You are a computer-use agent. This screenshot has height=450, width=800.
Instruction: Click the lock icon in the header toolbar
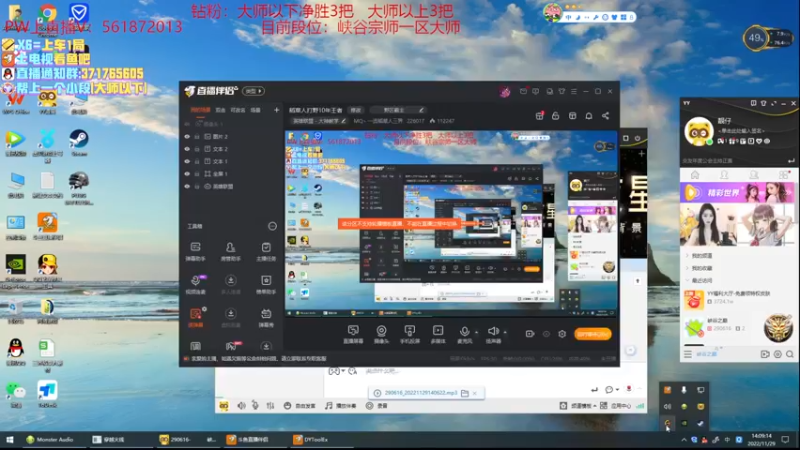coord(556,116)
